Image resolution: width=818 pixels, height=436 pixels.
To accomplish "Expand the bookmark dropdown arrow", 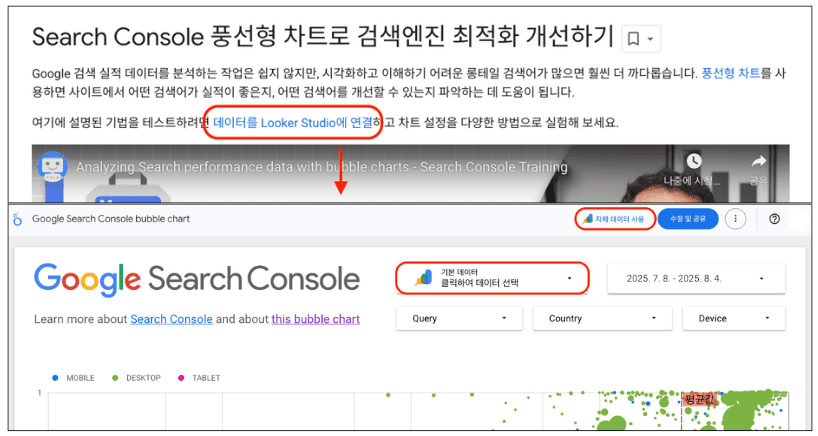I will (x=650, y=39).
